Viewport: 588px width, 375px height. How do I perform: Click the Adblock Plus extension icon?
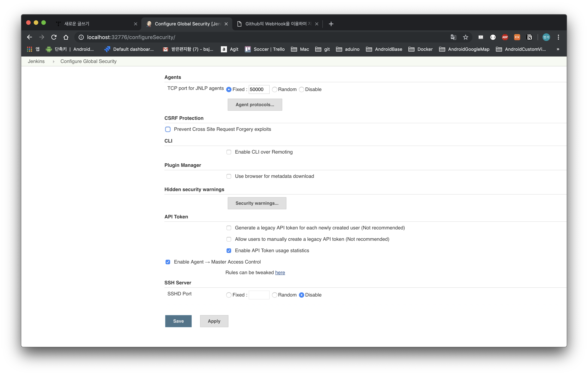click(505, 37)
